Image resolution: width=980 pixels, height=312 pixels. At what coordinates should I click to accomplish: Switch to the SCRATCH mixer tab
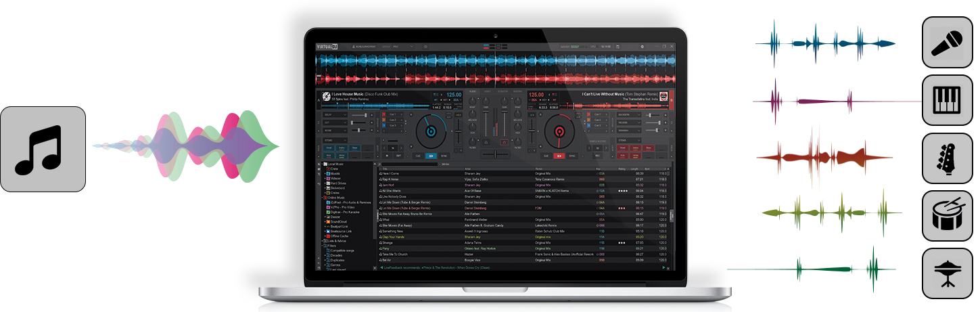click(x=503, y=91)
